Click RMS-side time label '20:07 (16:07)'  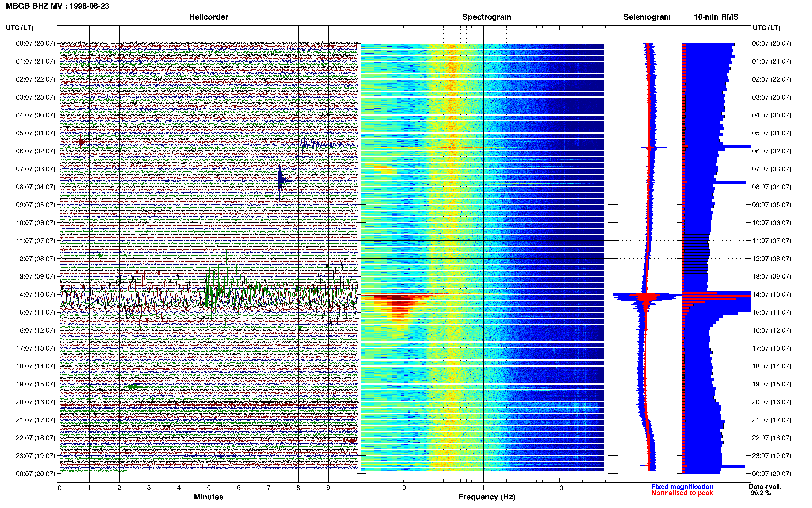(772, 402)
